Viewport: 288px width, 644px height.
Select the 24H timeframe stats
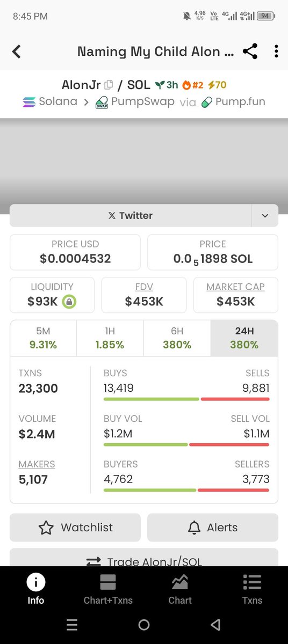point(244,338)
